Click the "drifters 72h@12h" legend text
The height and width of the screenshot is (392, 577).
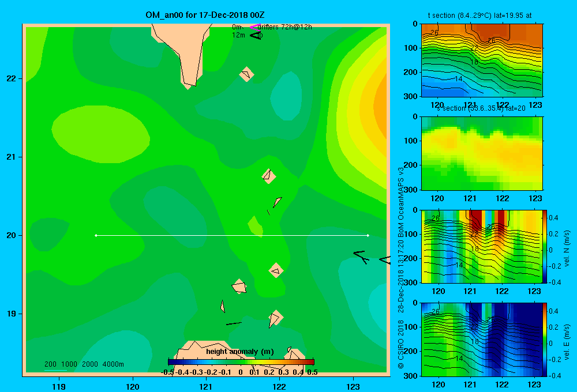coord(285,27)
